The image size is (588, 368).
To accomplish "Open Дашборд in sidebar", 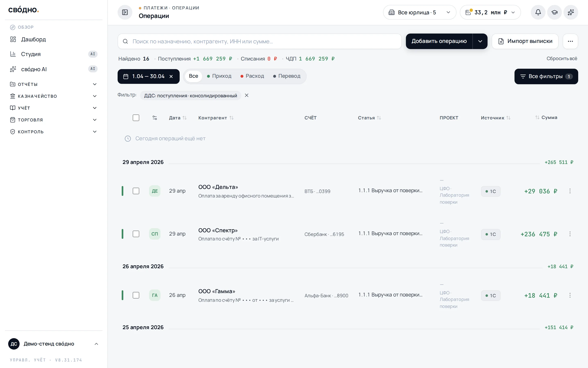I will click(53, 39).
